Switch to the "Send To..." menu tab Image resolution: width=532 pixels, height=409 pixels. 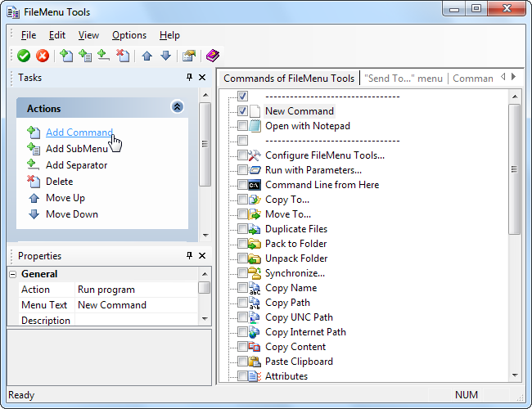coord(404,79)
